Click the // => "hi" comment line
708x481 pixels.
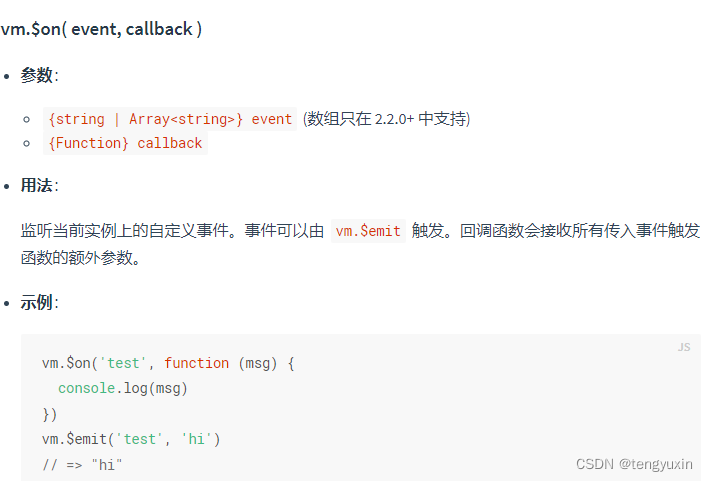[82, 465]
